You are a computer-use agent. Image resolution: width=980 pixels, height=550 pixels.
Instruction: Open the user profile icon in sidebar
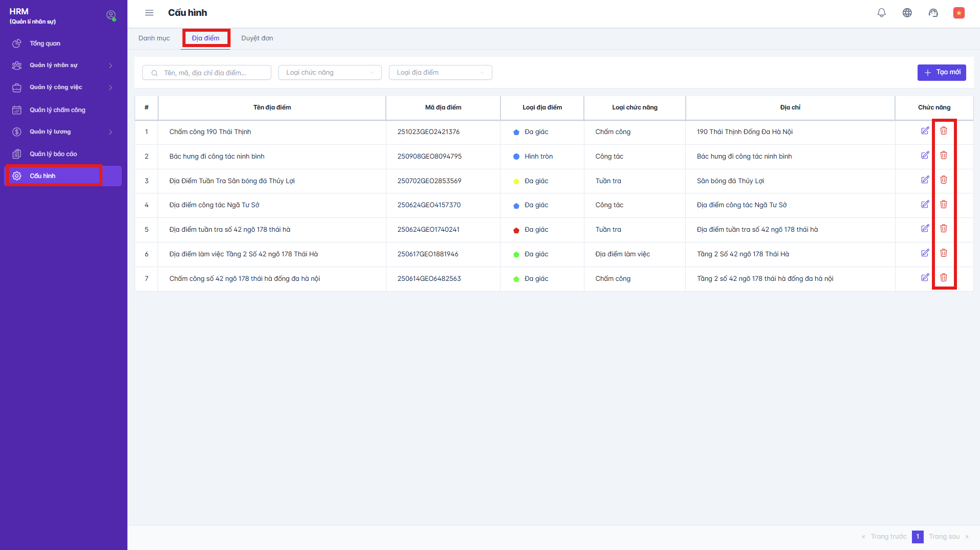click(x=111, y=15)
